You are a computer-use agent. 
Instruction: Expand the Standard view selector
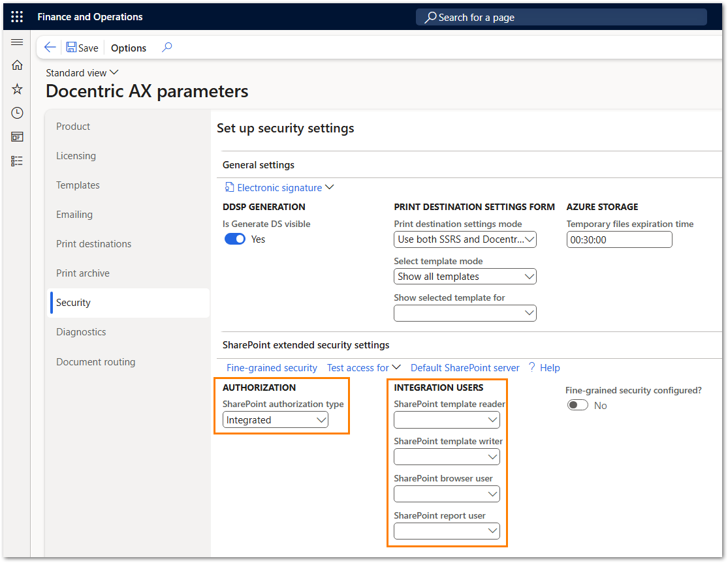coord(82,72)
